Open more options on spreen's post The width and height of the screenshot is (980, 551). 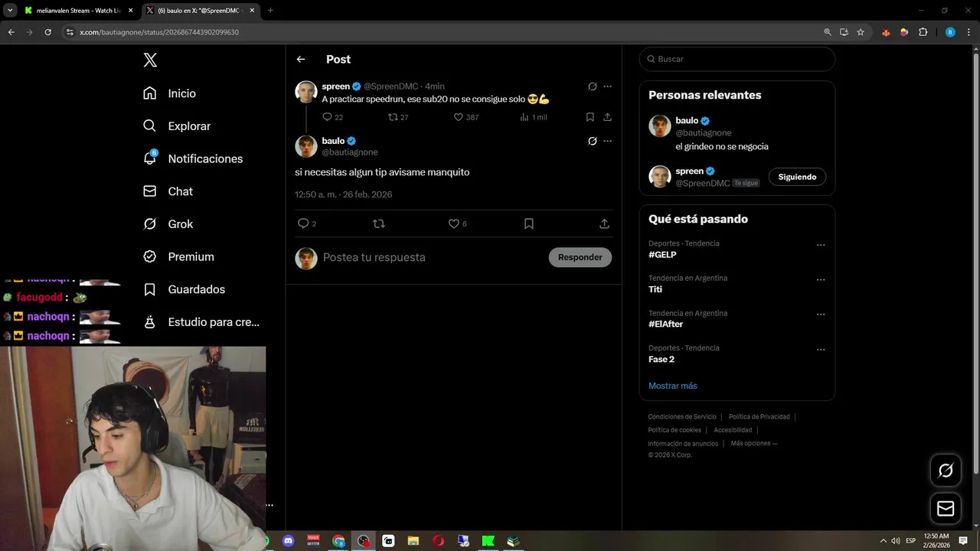[x=607, y=86]
